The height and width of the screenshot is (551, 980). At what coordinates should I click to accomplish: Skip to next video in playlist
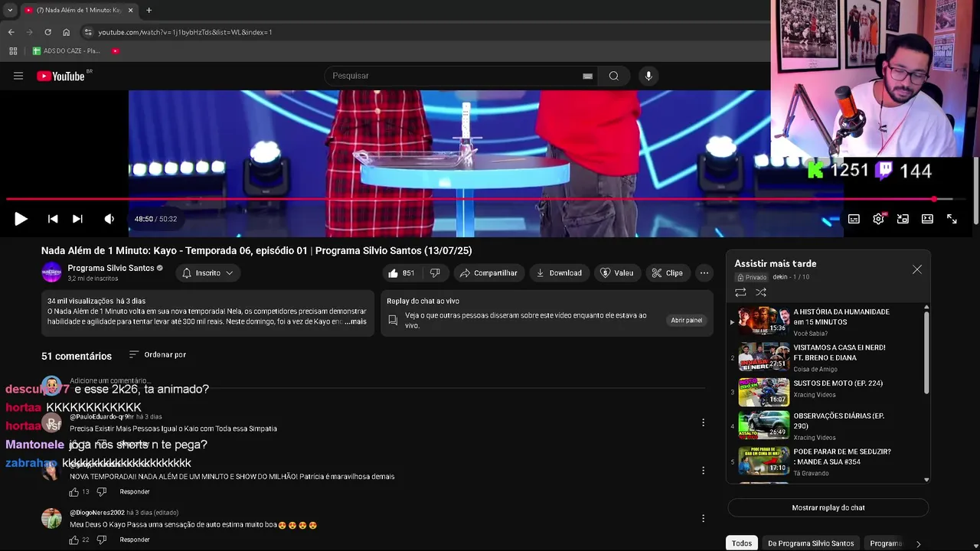click(x=77, y=219)
